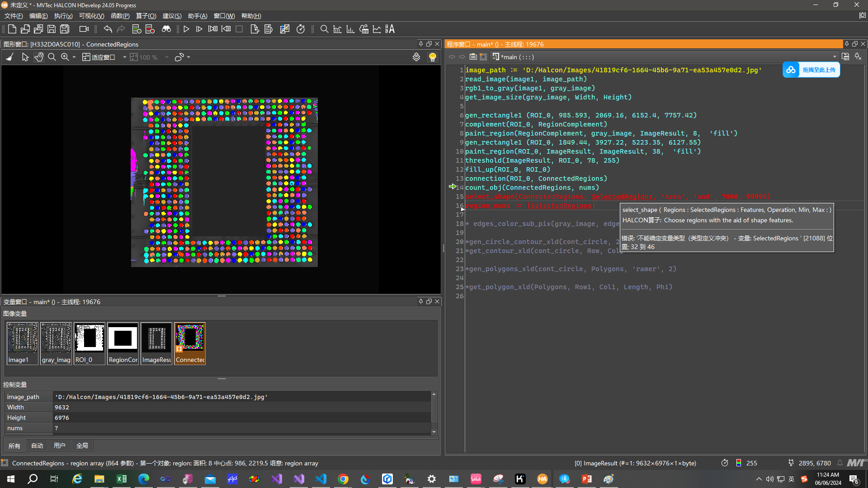868x488 pixels.
Task: Run the program with the play icon
Action: [x=186, y=29]
